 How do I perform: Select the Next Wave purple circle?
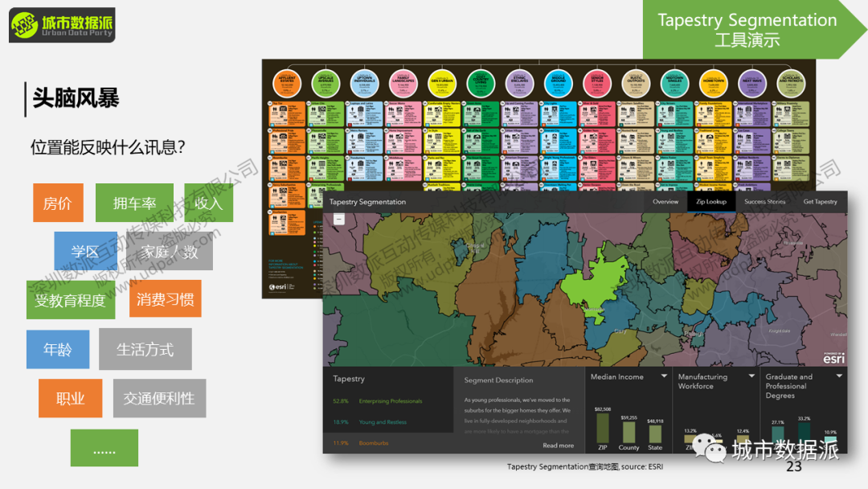click(751, 83)
